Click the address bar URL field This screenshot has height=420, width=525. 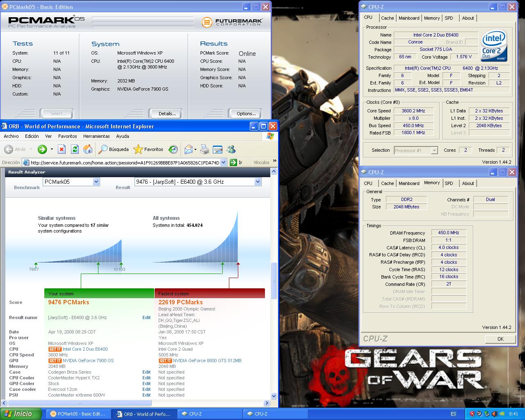pos(125,162)
